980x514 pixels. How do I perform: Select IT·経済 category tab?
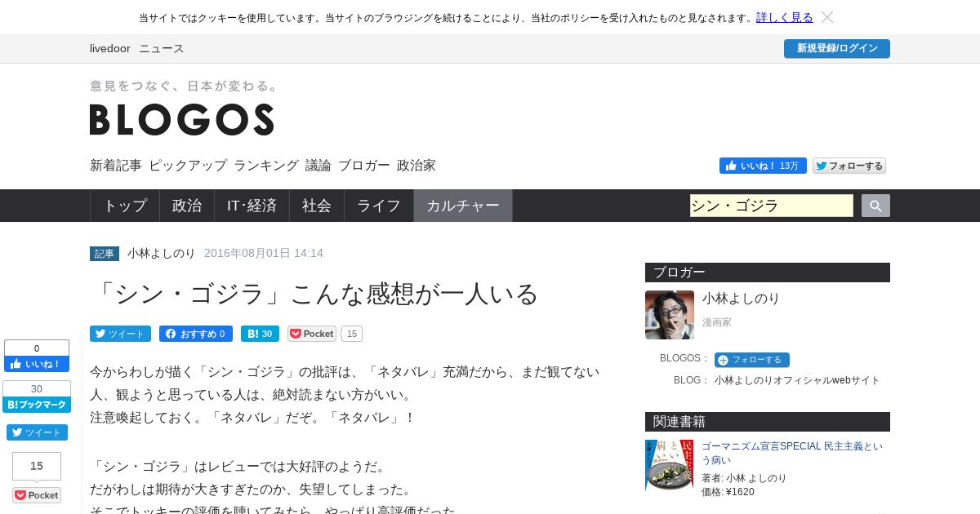252,206
